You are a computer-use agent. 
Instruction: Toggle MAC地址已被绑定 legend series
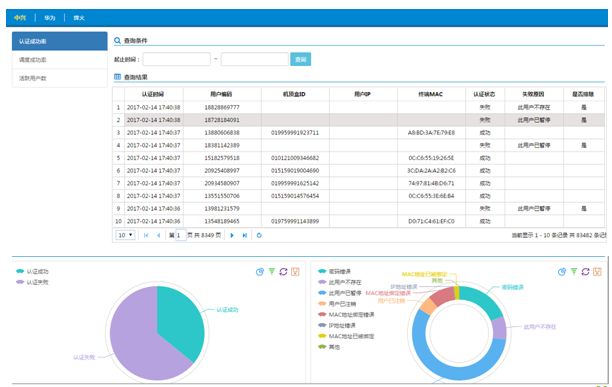coord(346,336)
